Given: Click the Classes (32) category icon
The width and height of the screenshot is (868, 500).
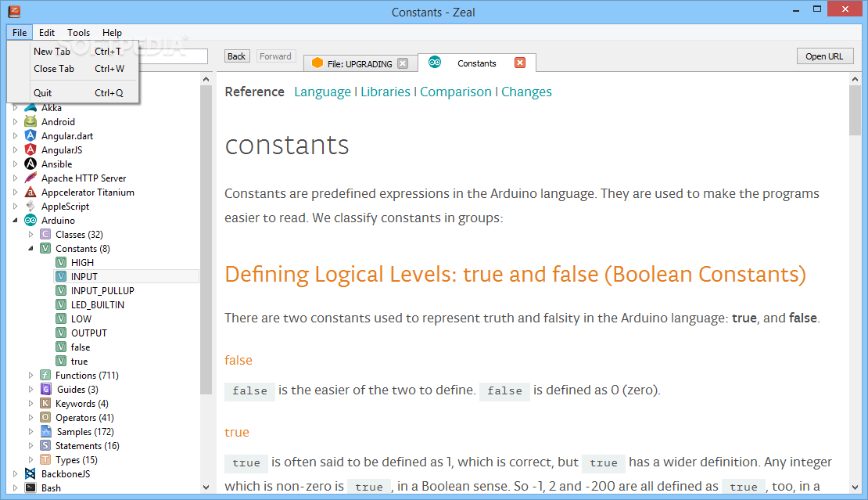Looking at the screenshot, I should coord(45,235).
